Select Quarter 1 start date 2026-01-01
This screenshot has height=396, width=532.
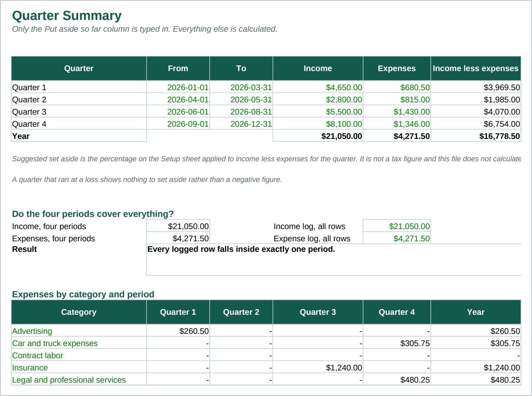178,87
